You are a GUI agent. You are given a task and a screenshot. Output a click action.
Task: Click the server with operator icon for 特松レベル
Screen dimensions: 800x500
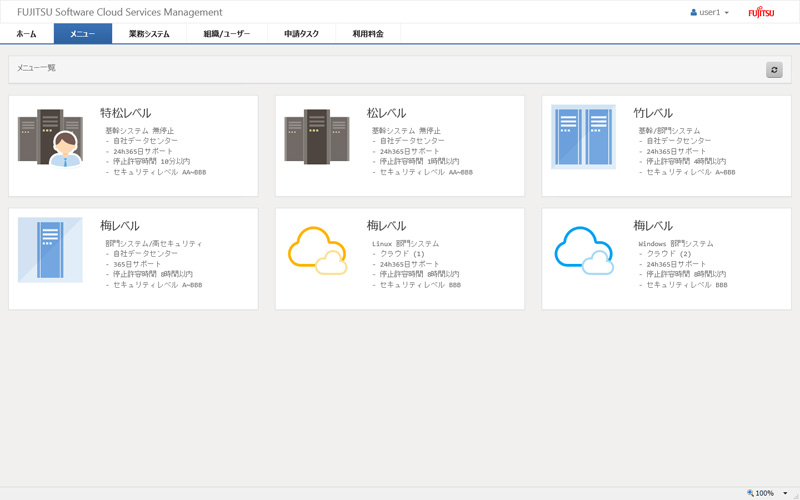pyautogui.click(x=50, y=137)
